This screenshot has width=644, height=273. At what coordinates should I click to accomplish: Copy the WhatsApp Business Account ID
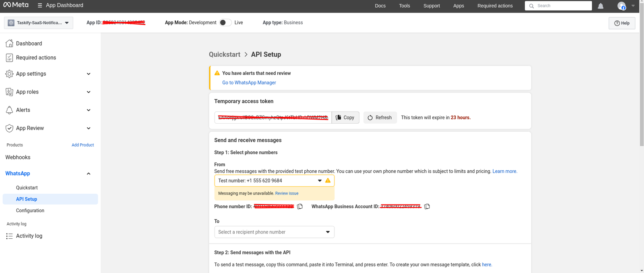(x=427, y=207)
